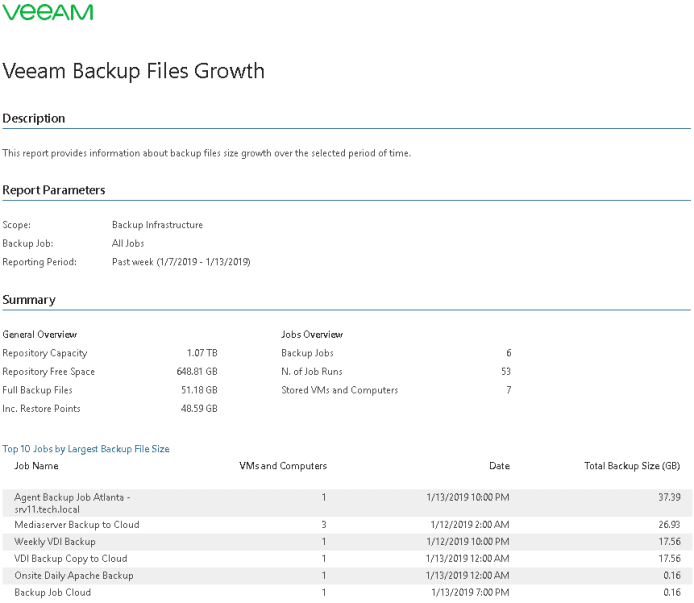Select Backup Jobs count 6

[509, 353]
